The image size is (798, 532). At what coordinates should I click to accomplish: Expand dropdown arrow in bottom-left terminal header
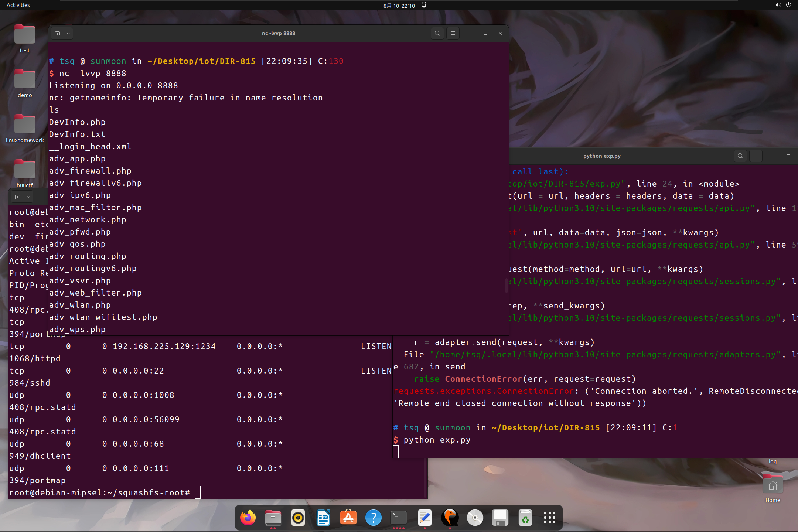28,197
